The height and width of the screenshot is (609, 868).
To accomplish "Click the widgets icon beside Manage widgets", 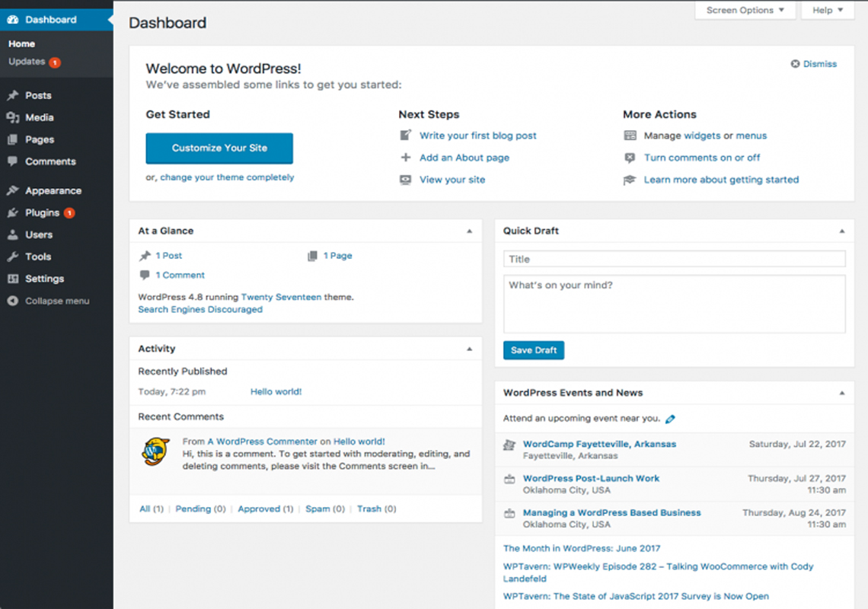I will pos(630,135).
